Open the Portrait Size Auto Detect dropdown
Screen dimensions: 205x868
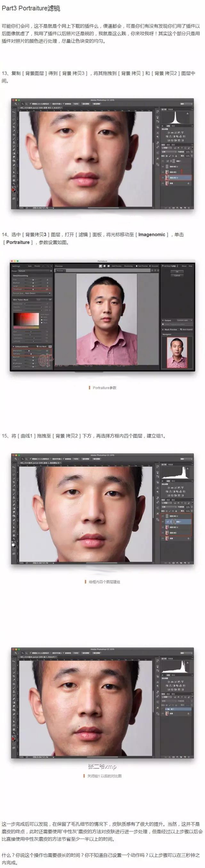[x=37, y=293]
